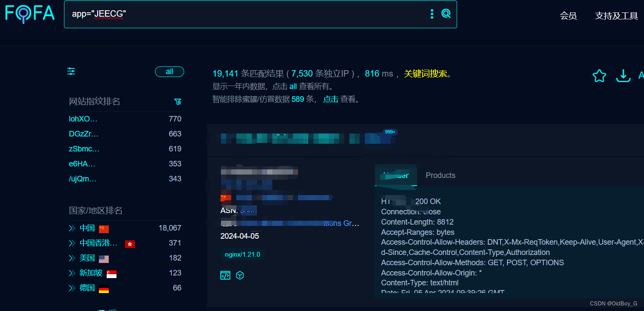Click the download results icon
The width and height of the screenshot is (644, 311).
(x=623, y=76)
